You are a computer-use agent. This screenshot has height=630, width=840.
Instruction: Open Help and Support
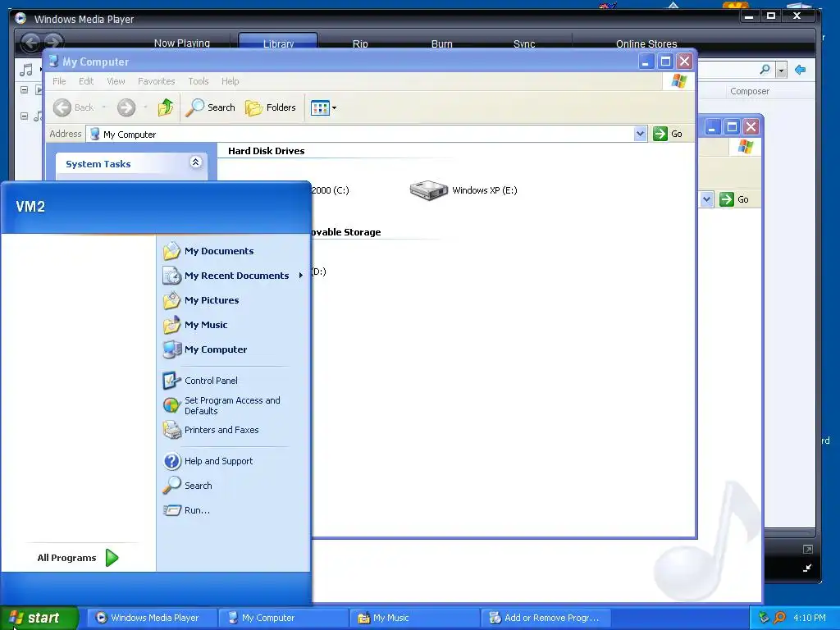tap(218, 461)
